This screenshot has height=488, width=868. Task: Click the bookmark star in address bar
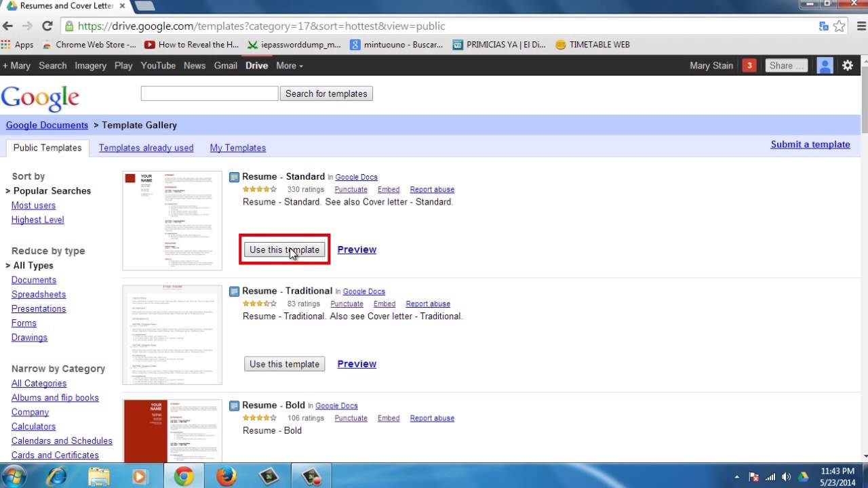pyautogui.click(x=840, y=26)
